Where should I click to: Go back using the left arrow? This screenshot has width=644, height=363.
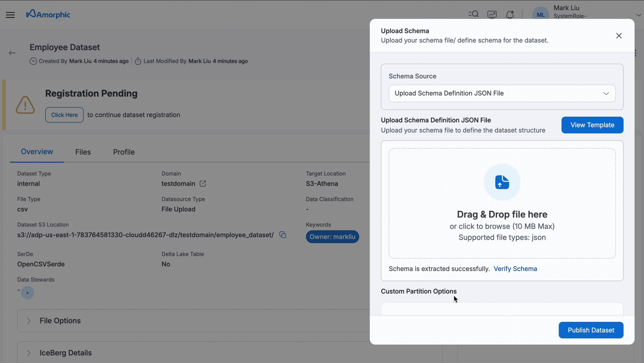[x=12, y=53]
